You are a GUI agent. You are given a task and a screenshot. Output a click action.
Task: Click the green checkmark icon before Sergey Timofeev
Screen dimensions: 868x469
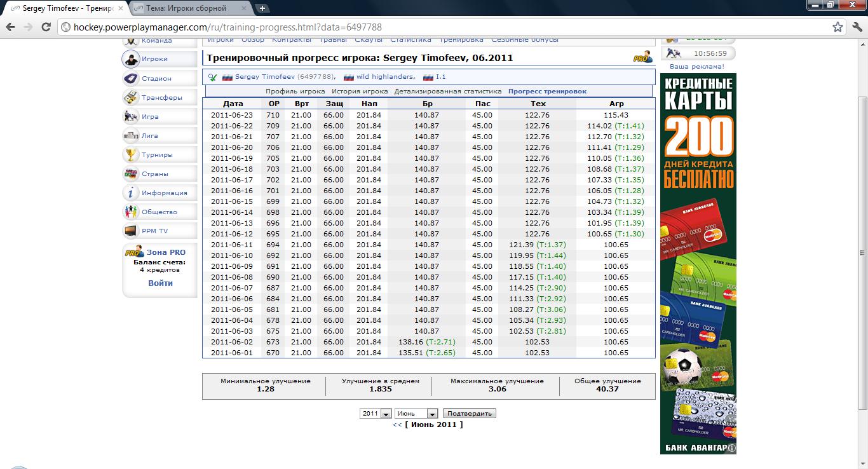pyautogui.click(x=212, y=77)
